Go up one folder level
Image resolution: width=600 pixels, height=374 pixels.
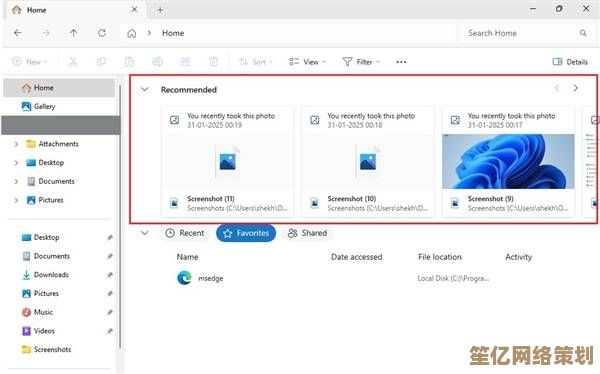73,33
